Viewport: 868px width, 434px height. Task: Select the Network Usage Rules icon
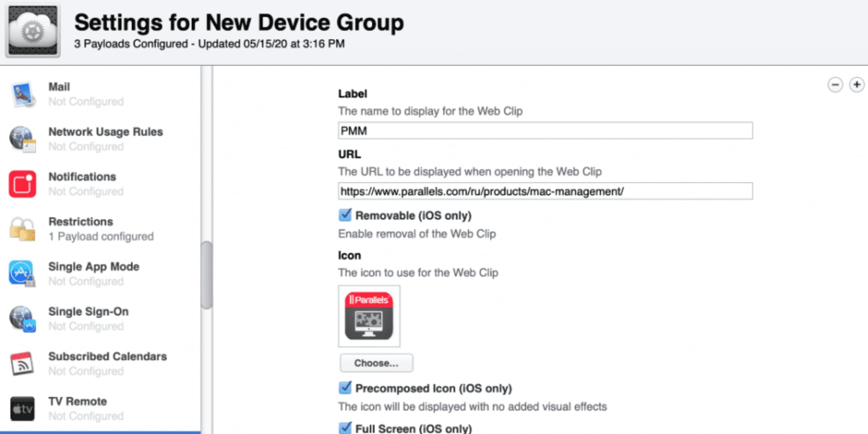[x=23, y=139]
